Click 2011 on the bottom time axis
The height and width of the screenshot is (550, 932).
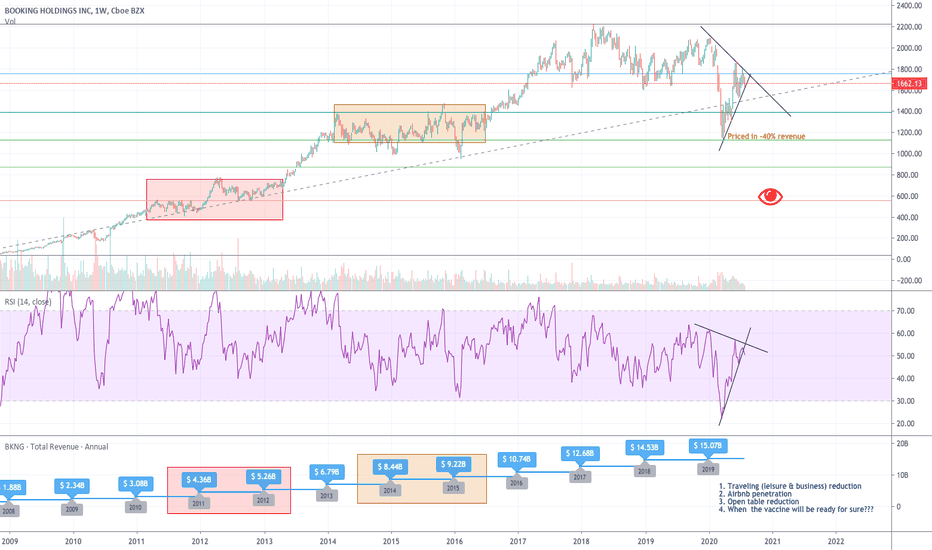137,541
